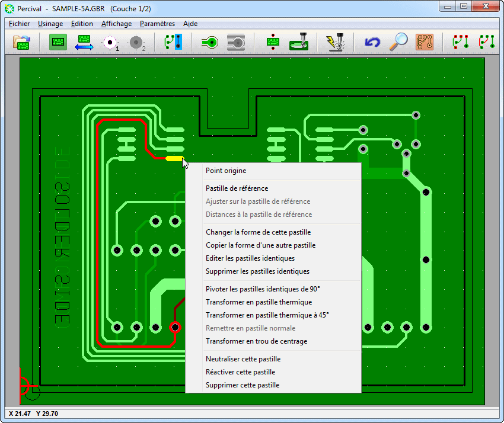Viewport: 504px width, 423px height.
Task: Choose Editer les pastilles identiques
Action: pos(273,258)
